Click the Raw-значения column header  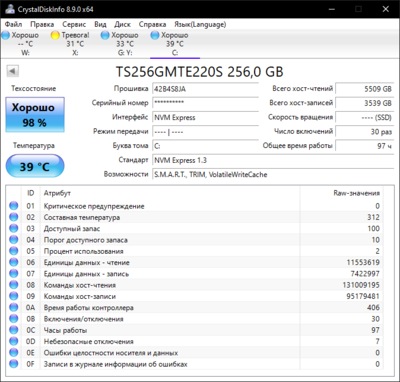pyautogui.click(x=356, y=193)
